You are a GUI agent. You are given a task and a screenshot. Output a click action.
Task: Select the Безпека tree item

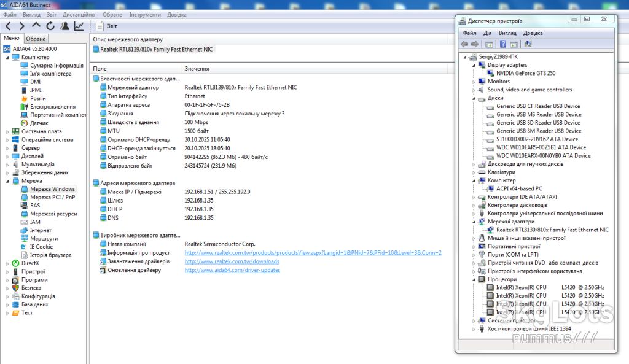(x=31, y=288)
